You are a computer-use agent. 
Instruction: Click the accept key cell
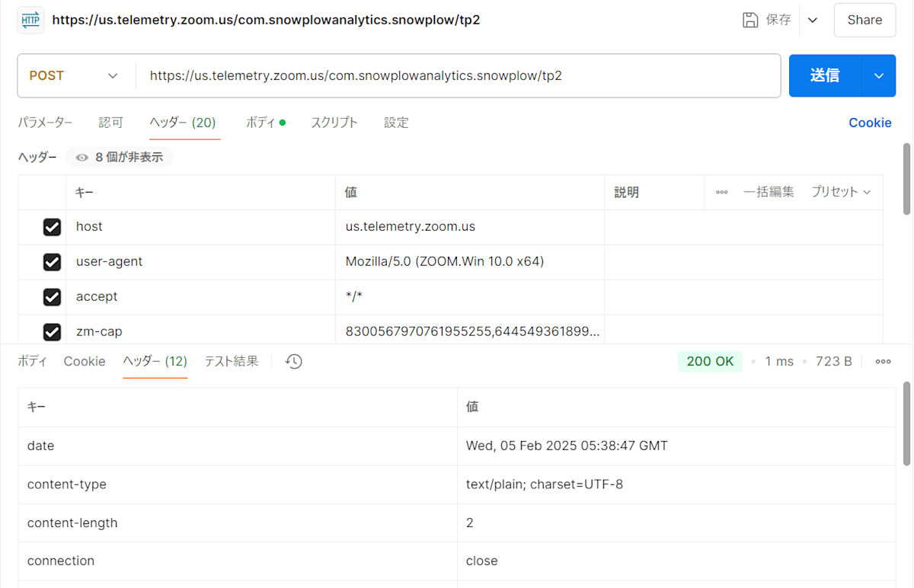(x=200, y=297)
